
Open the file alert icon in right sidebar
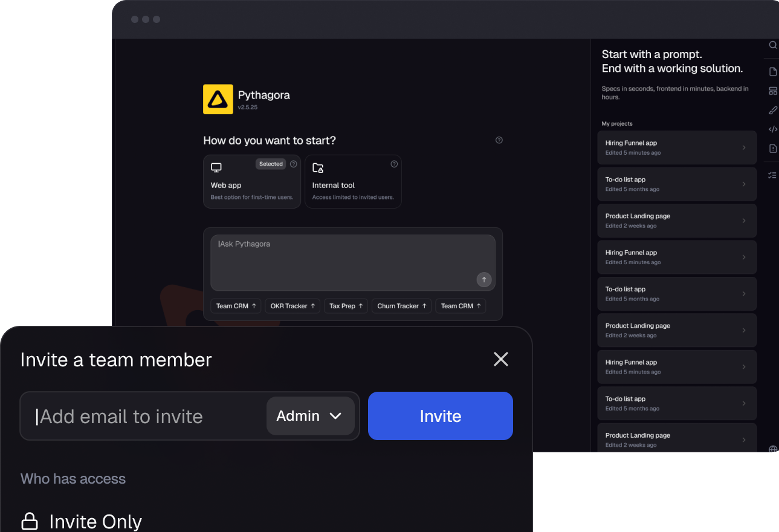(772, 148)
